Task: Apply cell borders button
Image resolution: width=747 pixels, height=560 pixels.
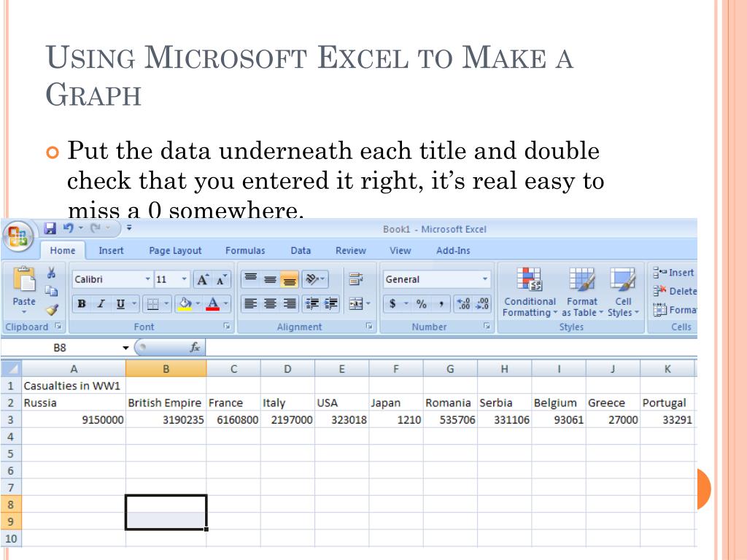Action: [x=153, y=303]
